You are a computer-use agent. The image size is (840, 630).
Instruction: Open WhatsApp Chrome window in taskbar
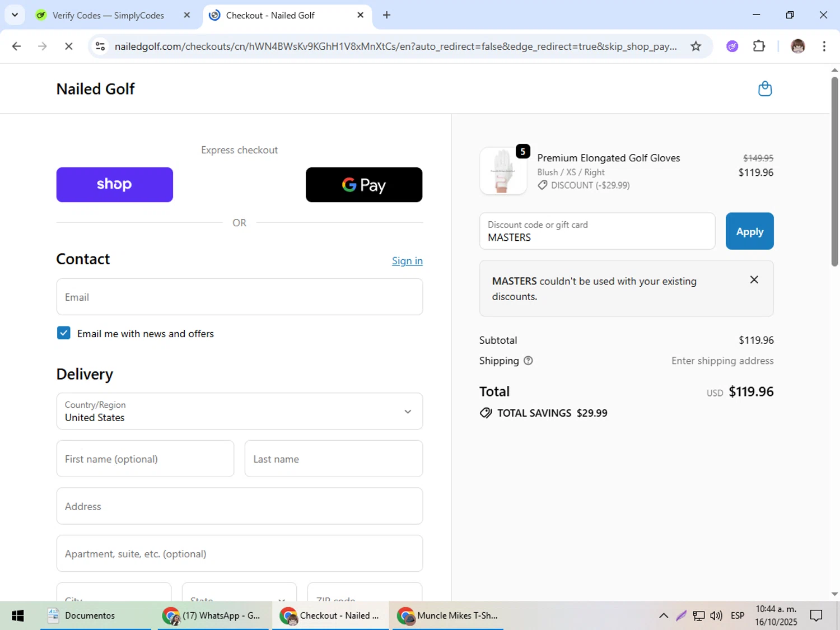coord(213,615)
